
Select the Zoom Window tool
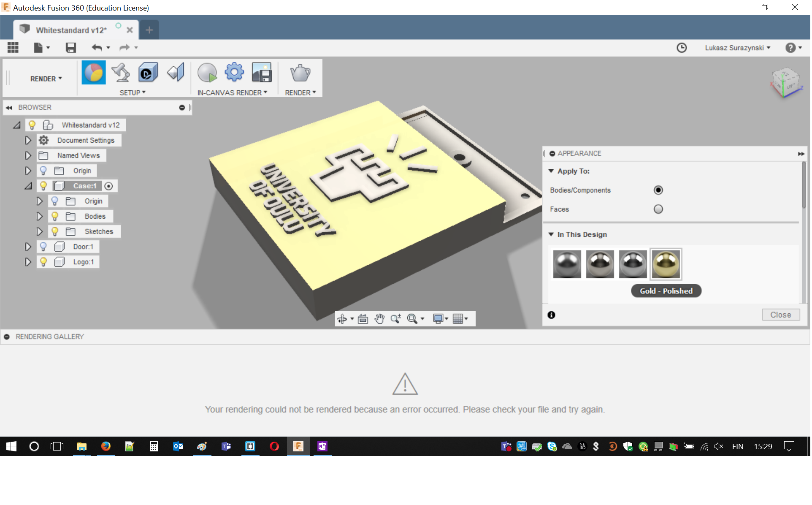point(412,319)
